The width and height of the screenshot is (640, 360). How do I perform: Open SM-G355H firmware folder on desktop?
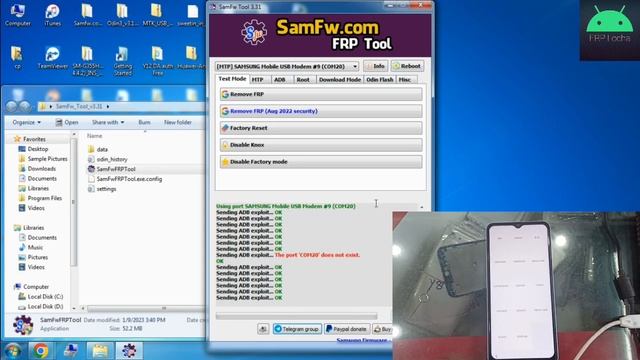(x=87, y=61)
